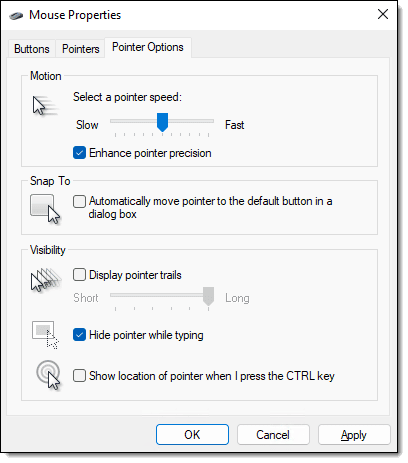The width and height of the screenshot is (408, 463).
Task: Click the pointer speed motion icon
Action: point(45,106)
